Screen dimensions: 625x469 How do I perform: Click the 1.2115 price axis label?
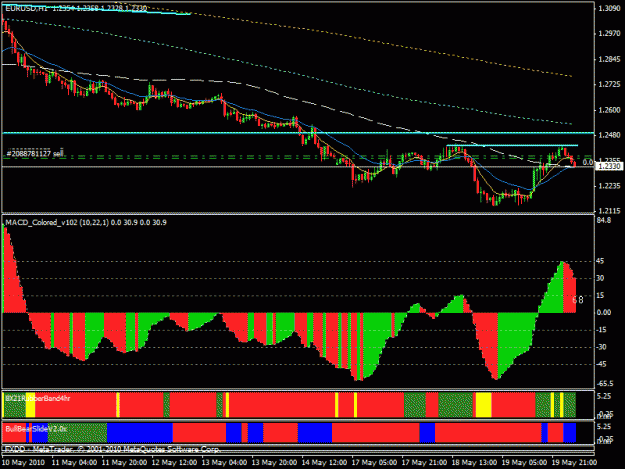(609, 211)
